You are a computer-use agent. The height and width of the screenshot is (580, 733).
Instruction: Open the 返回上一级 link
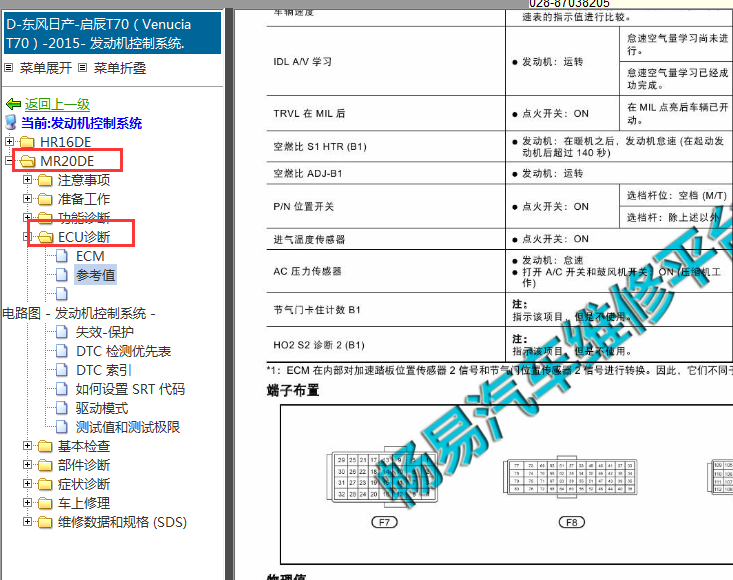tap(57, 104)
